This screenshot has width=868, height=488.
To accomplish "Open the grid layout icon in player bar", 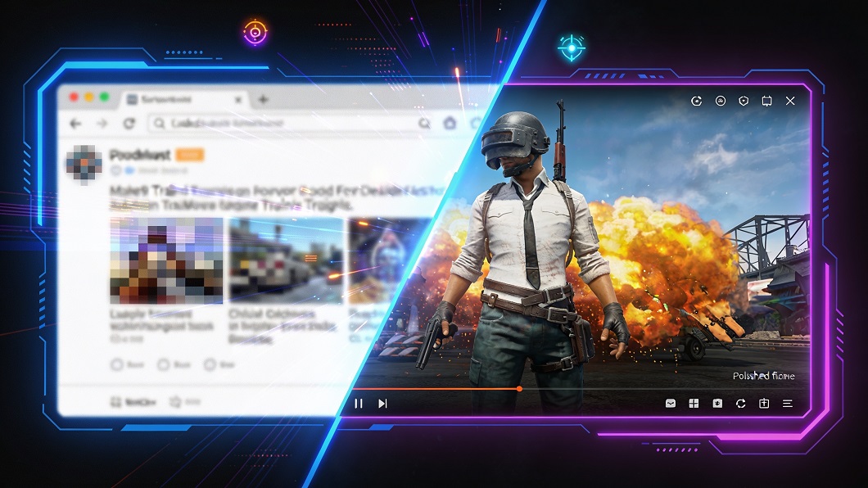I will coord(694,404).
